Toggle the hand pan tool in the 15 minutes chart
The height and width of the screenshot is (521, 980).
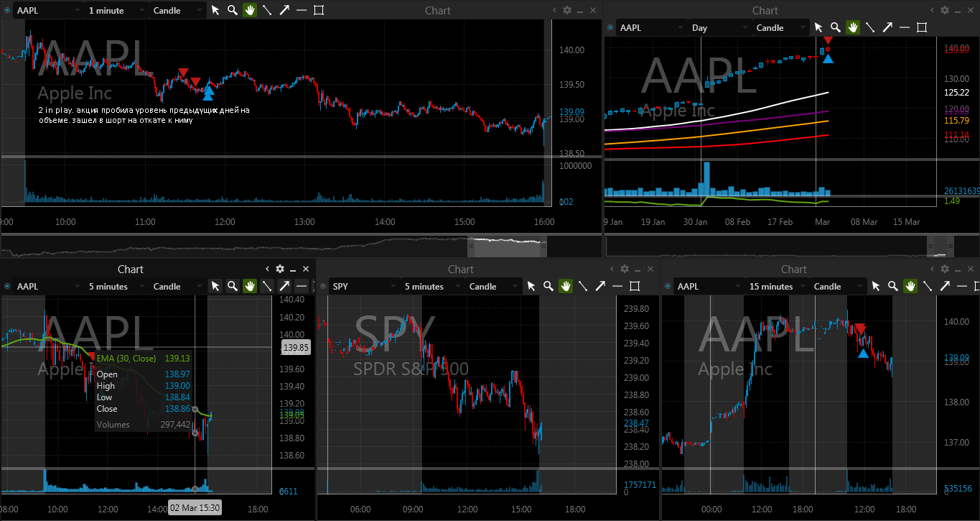tap(910, 286)
